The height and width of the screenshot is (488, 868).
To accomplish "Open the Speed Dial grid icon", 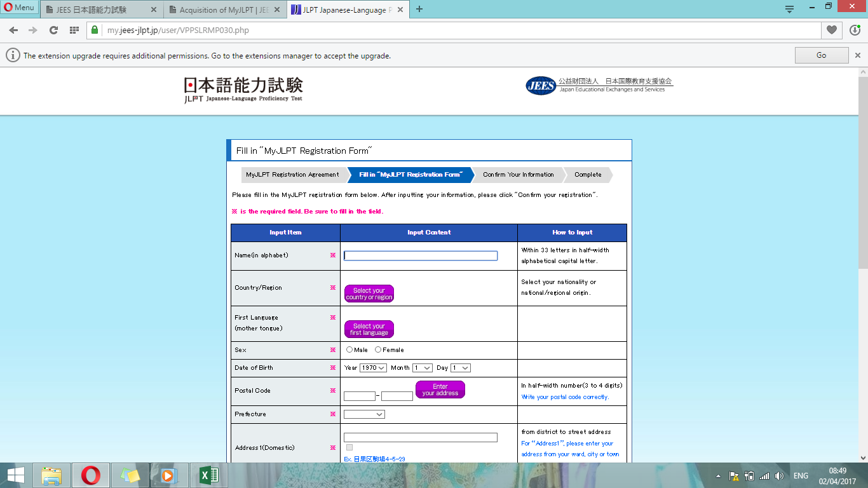I will pyautogui.click(x=74, y=30).
